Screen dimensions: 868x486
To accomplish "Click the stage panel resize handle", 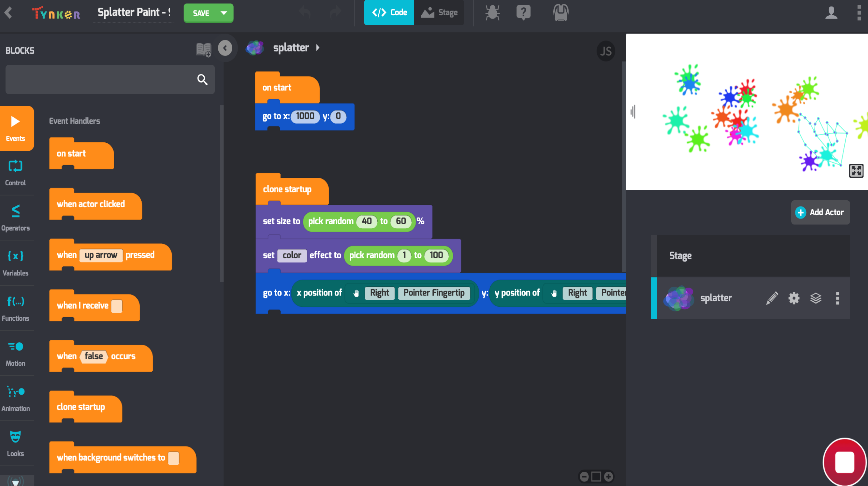I will 633,111.
